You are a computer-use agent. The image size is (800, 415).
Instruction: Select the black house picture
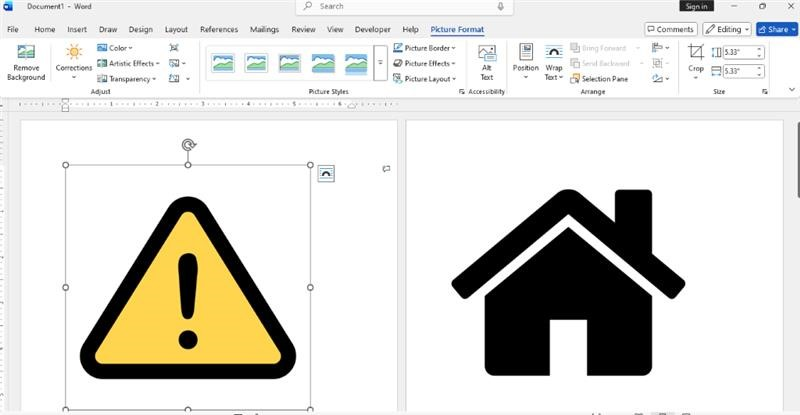pyautogui.click(x=568, y=283)
